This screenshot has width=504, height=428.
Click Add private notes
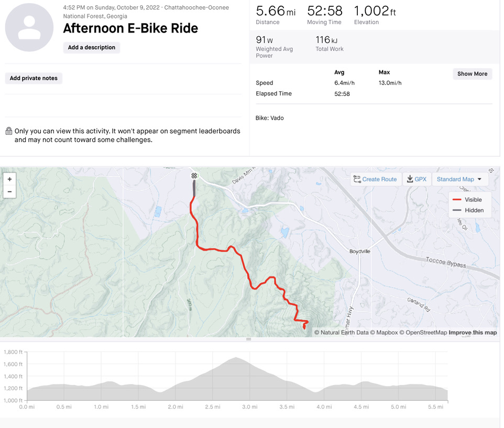point(34,78)
